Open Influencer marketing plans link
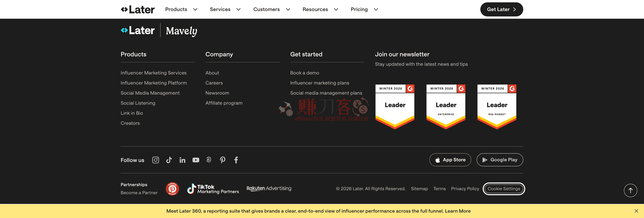Screen dimensions: 644x218 pyautogui.click(x=319, y=83)
